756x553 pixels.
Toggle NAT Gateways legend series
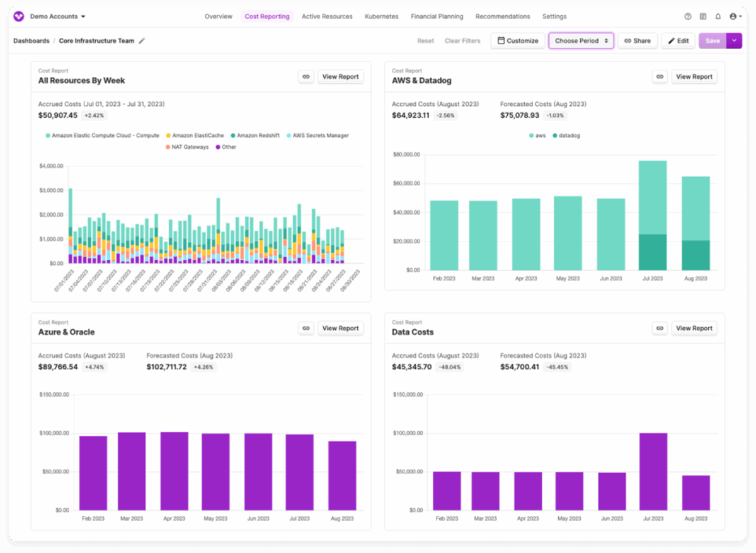[187, 147]
